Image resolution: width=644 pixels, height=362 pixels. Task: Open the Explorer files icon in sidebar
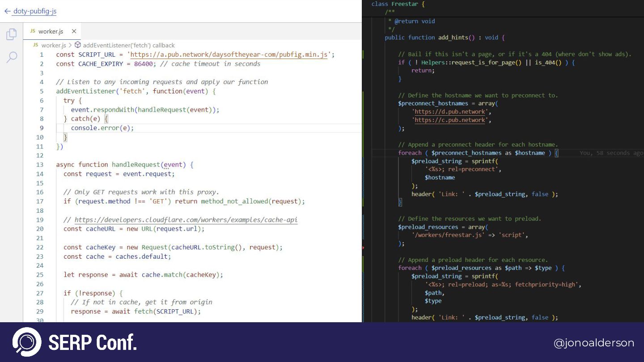12,34
